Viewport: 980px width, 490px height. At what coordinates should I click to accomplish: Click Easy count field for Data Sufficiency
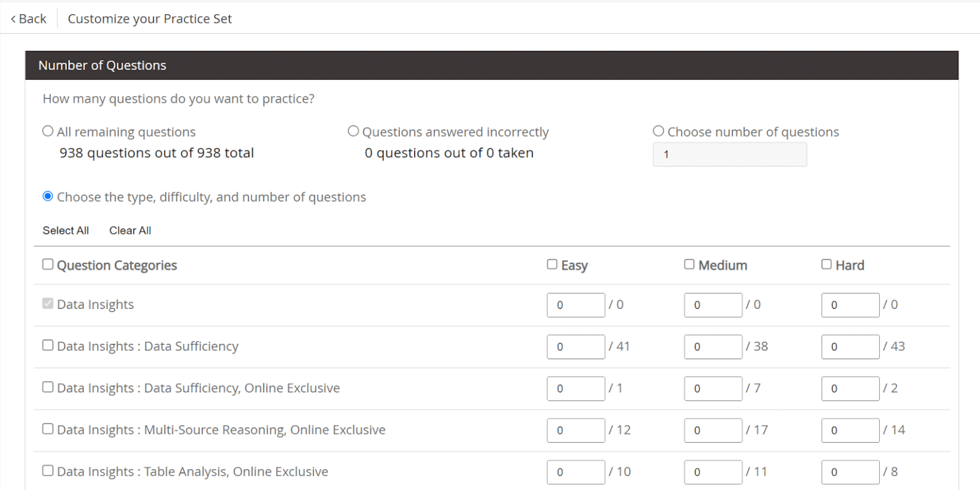pos(575,347)
